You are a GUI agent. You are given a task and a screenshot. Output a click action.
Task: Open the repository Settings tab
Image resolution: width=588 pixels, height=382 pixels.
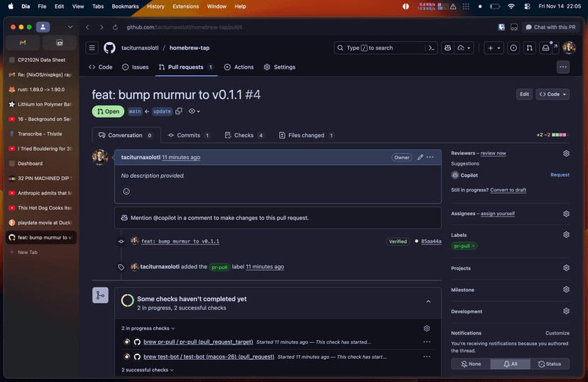(279, 67)
